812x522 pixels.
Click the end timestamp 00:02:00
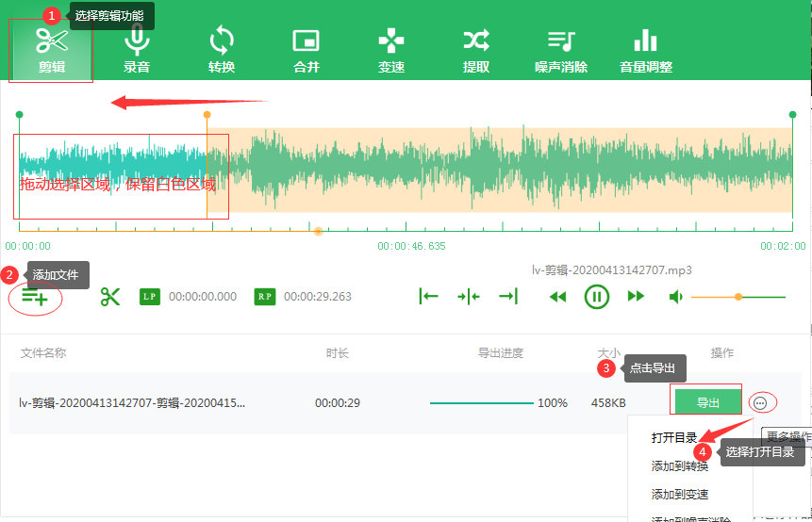point(783,246)
